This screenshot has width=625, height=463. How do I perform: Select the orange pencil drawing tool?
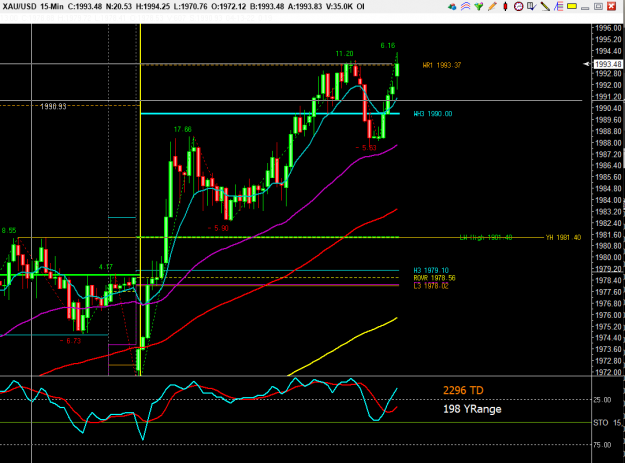click(x=492, y=6)
